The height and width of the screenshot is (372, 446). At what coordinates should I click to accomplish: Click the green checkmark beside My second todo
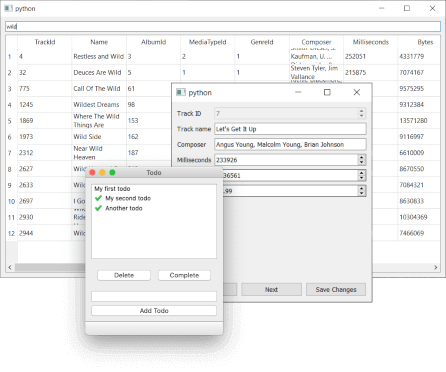[x=98, y=198]
